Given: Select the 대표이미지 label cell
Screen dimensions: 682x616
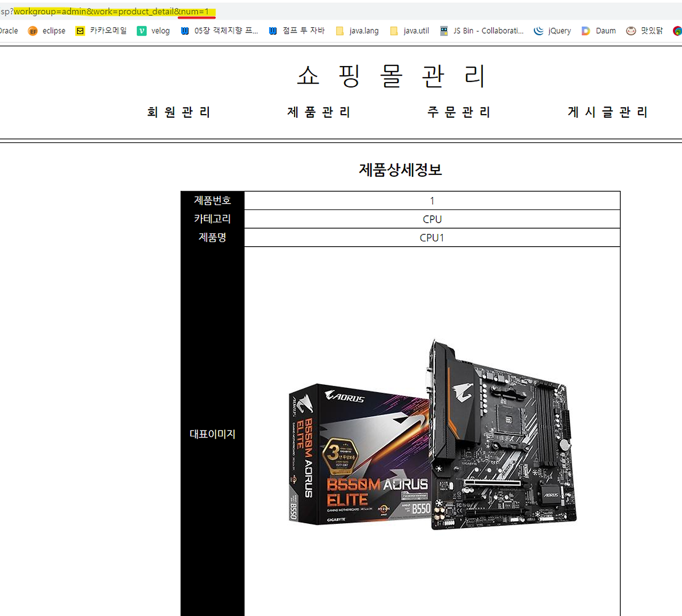Looking at the screenshot, I should tap(213, 434).
